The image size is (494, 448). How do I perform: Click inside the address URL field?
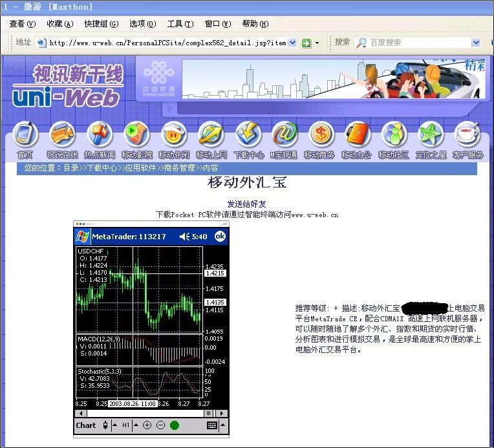click(167, 43)
